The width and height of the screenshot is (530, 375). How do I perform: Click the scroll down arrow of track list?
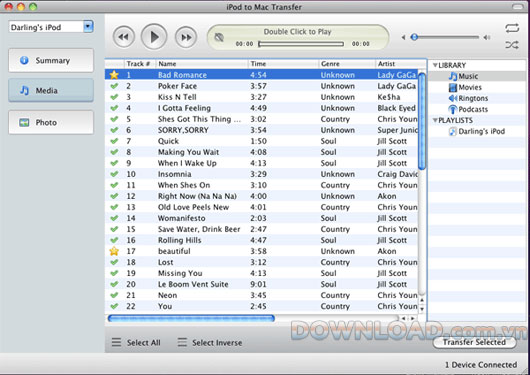(x=422, y=309)
